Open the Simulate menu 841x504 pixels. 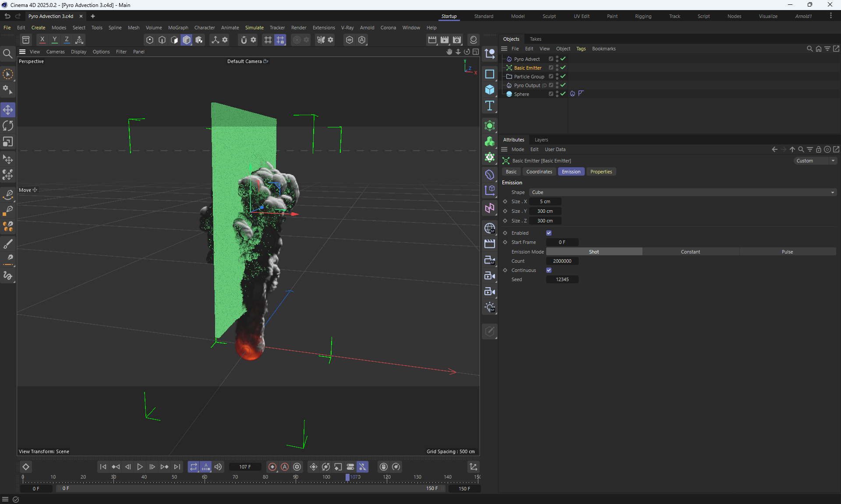pyautogui.click(x=254, y=28)
